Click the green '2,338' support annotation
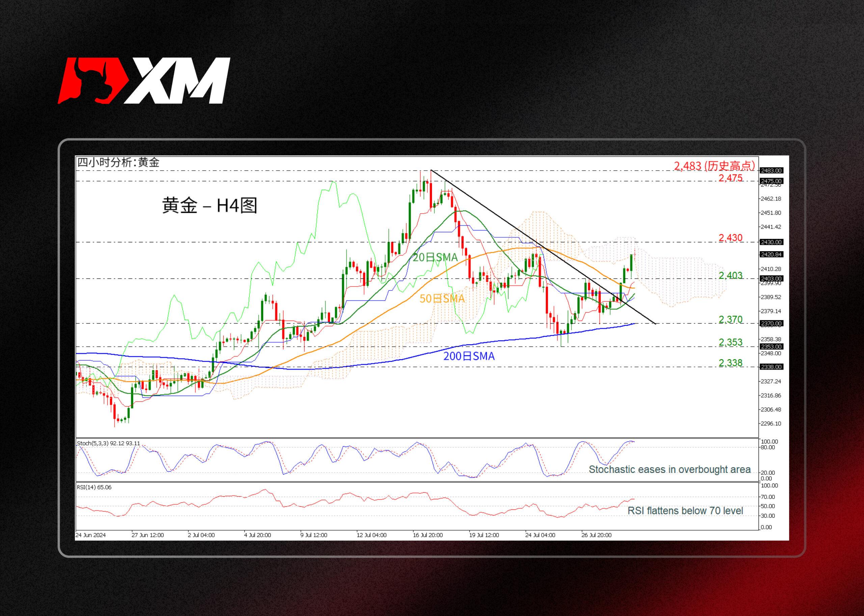Image resolution: width=864 pixels, height=616 pixels. pyautogui.click(x=730, y=363)
